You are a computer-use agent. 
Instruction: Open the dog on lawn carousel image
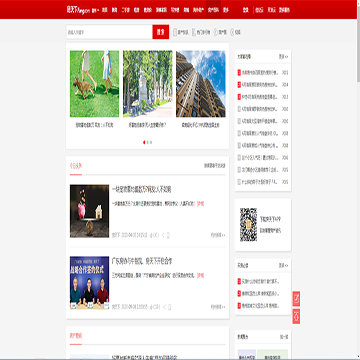pos(94,84)
